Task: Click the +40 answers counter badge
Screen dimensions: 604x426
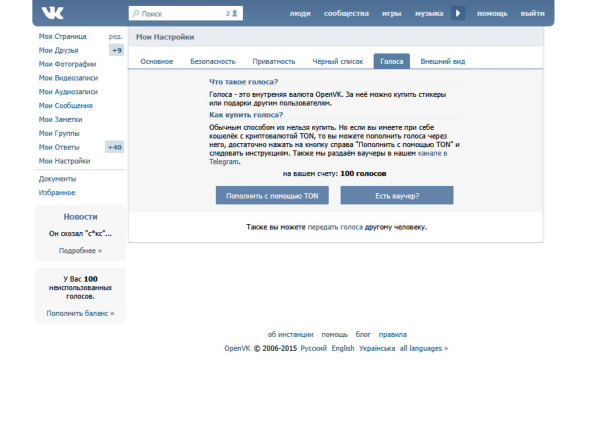Action: click(114, 147)
